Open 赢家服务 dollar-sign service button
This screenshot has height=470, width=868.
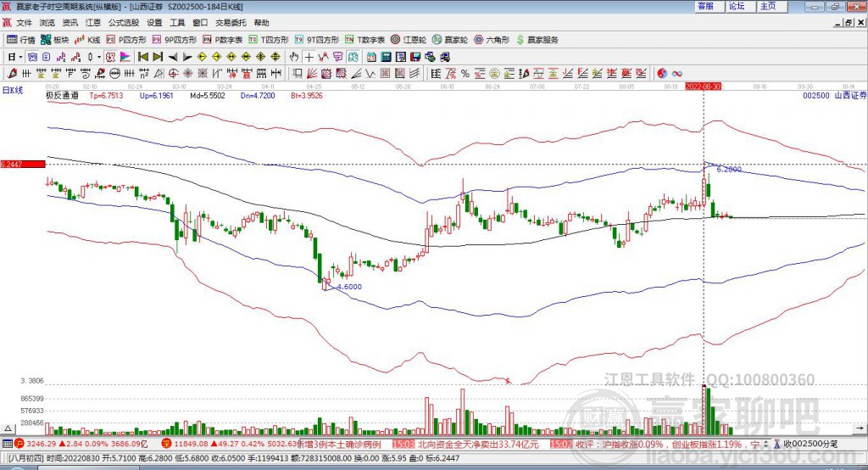[536, 39]
